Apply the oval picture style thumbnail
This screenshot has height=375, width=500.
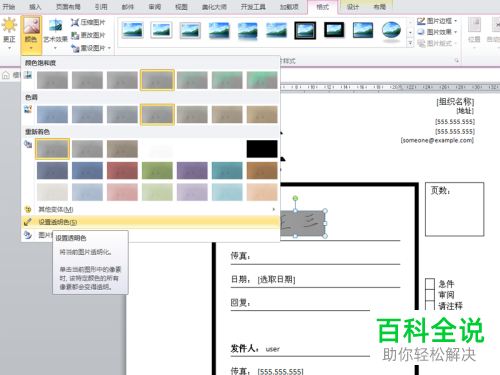(391, 31)
